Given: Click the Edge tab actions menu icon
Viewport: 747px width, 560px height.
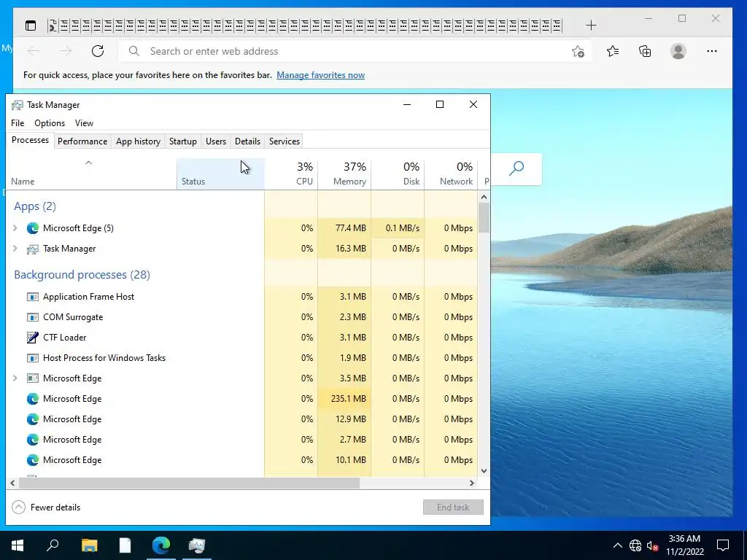Looking at the screenshot, I should coord(31,26).
